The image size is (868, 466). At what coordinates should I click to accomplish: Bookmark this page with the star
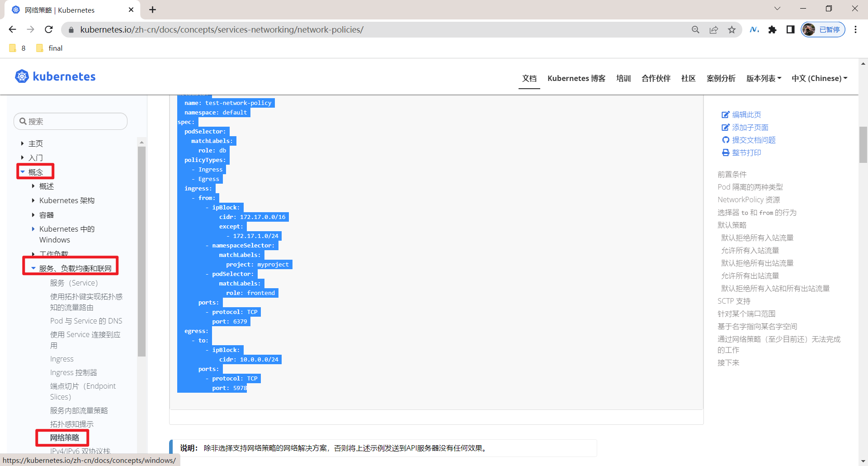point(731,29)
